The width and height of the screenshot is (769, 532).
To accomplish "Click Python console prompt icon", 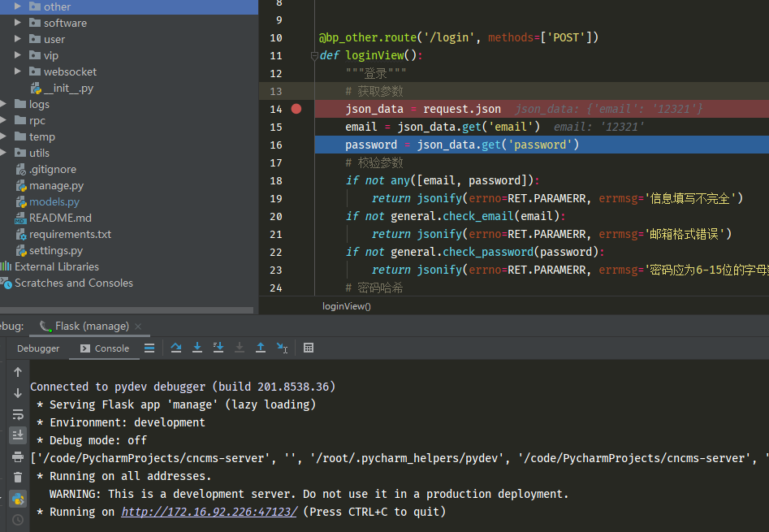I will (18, 499).
